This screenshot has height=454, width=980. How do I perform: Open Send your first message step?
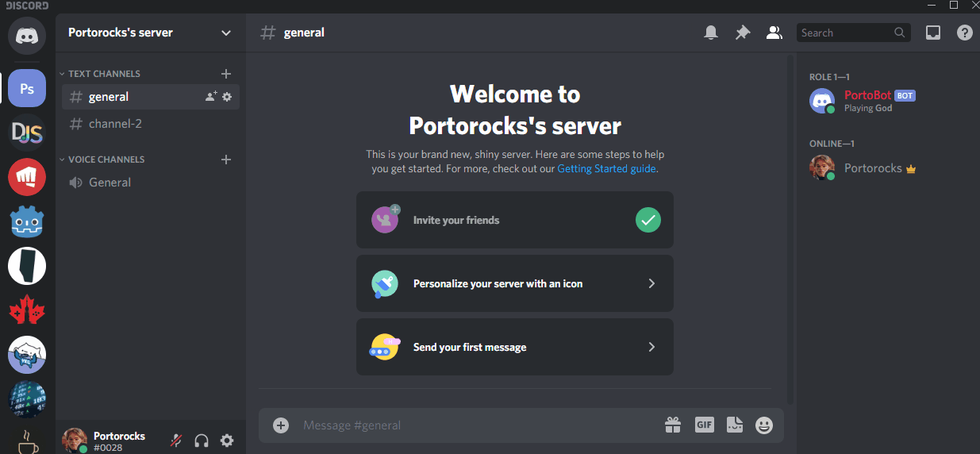click(x=515, y=347)
